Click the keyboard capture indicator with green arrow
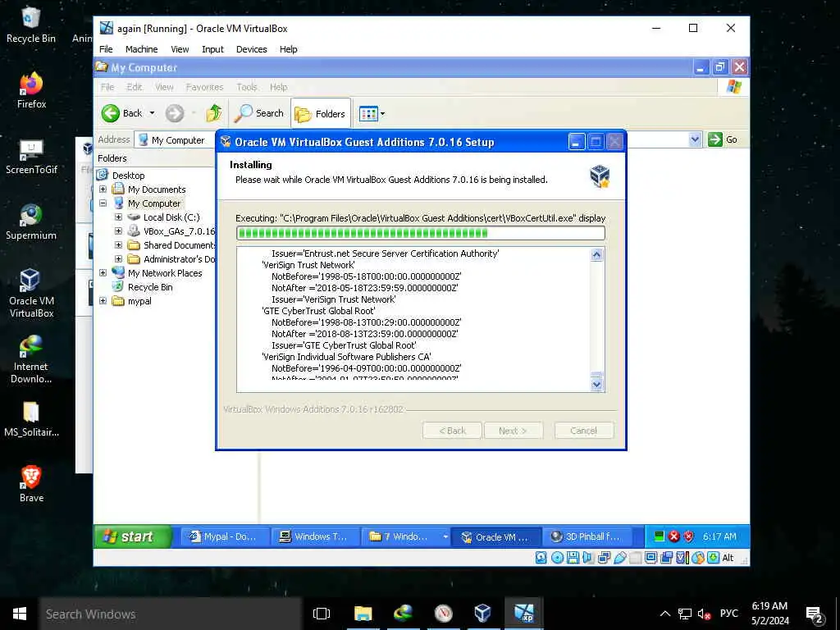The width and height of the screenshot is (840, 630). click(x=713, y=558)
